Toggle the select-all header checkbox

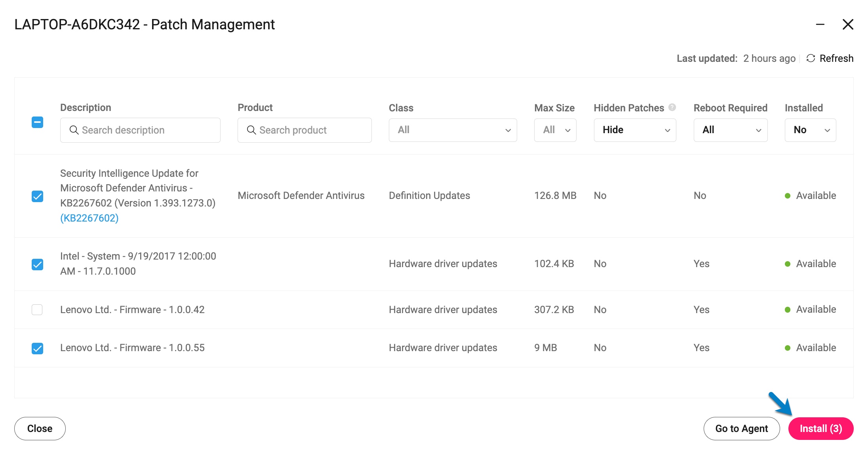(37, 122)
